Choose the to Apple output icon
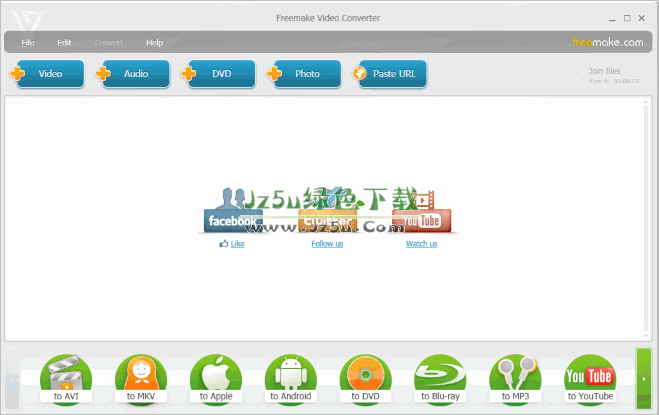The image size is (659, 415). (216, 380)
